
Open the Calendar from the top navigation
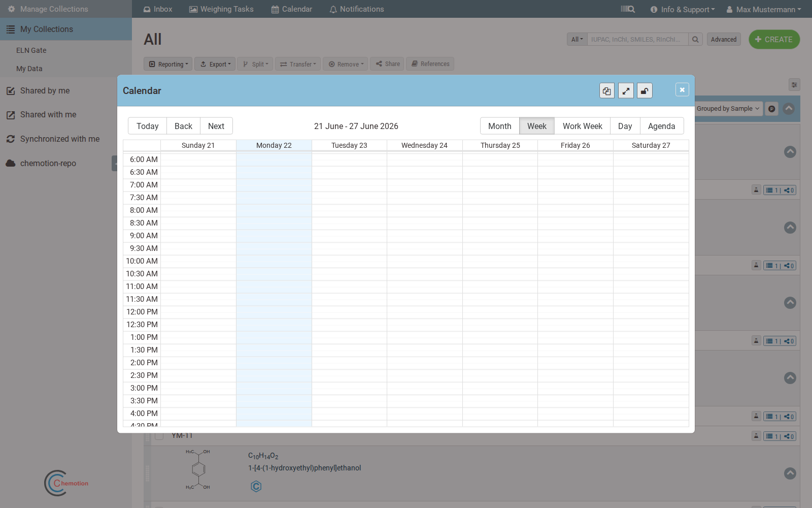[x=292, y=9]
